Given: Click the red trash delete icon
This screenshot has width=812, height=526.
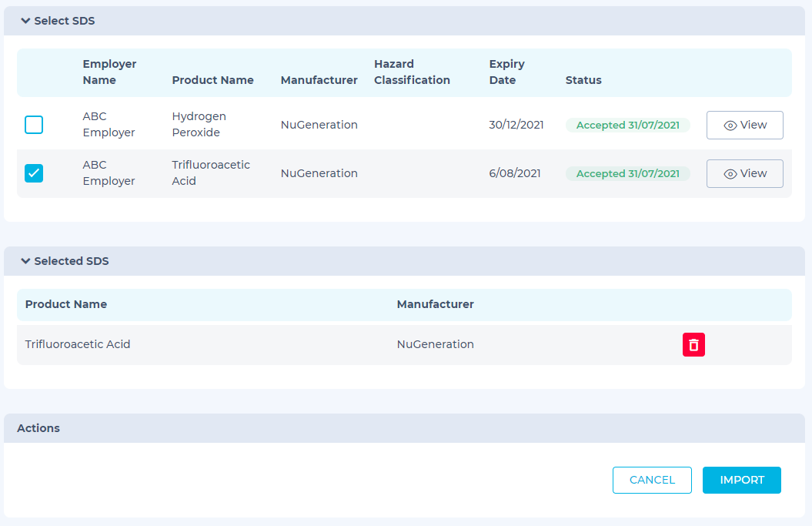Looking at the screenshot, I should point(693,345).
